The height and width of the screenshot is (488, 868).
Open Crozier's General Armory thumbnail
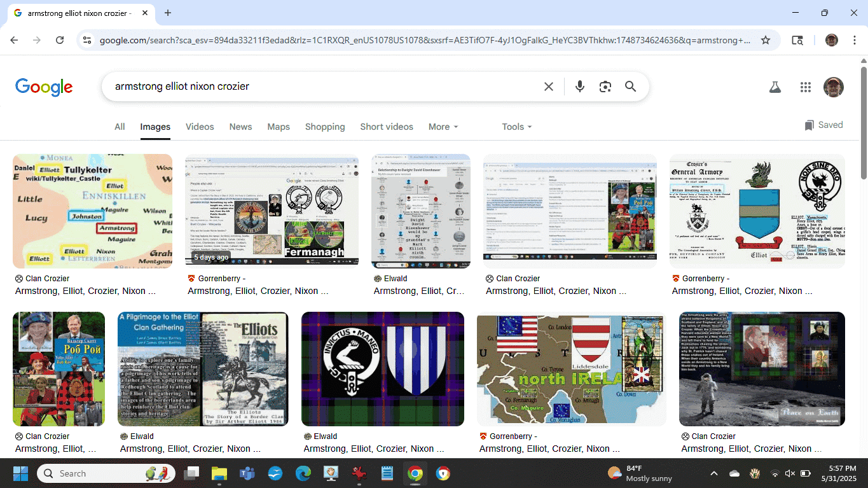pos(757,211)
